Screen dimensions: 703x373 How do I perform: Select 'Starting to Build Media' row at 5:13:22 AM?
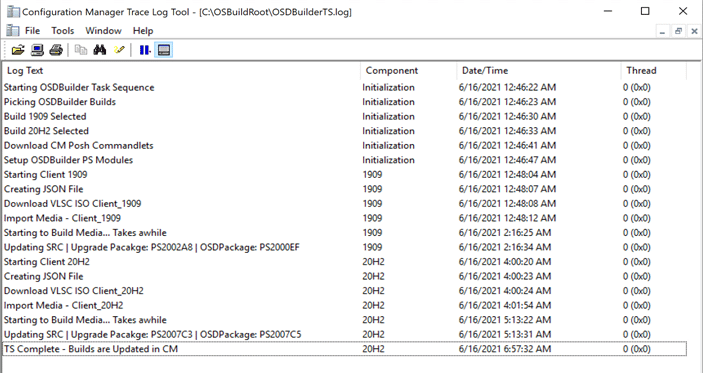click(x=344, y=320)
